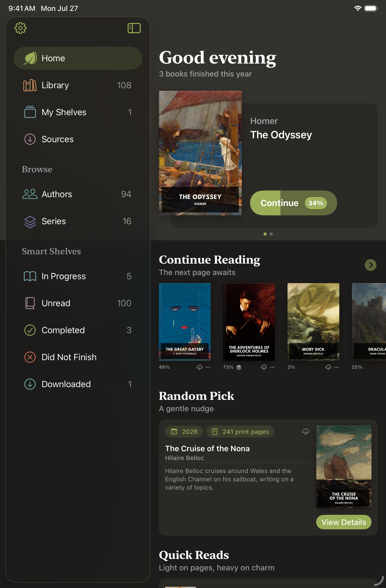
Task: Click the 73% progress under Sherlock Holmes
Action: click(x=228, y=367)
